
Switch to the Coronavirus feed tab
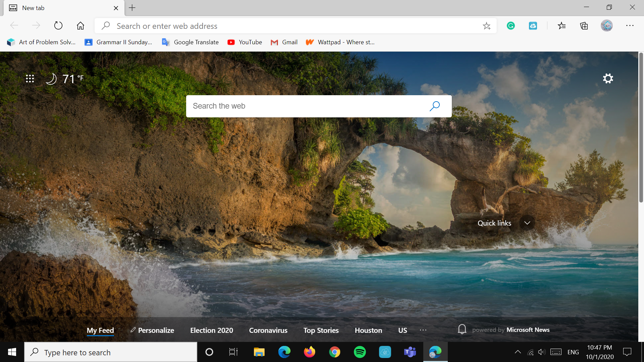[x=268, y=330]
